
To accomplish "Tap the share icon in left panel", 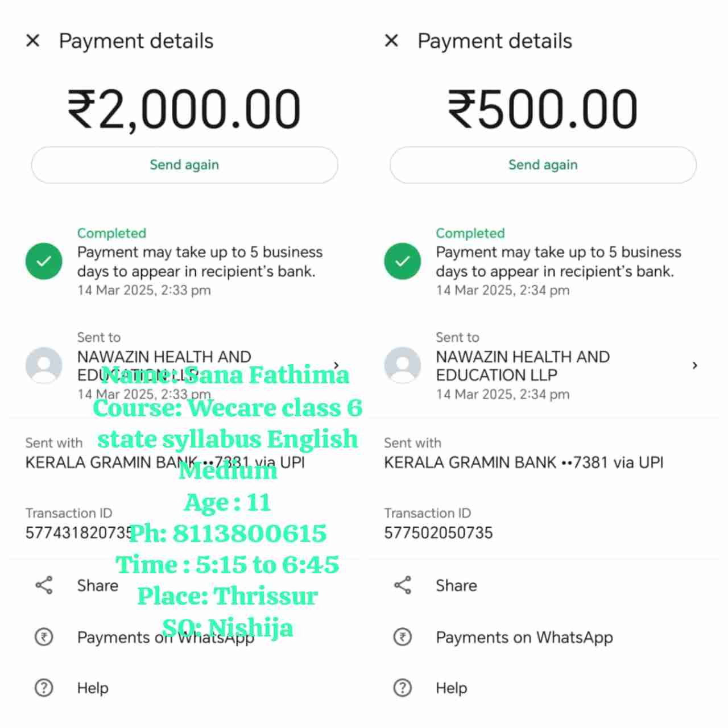I will (x=44, y=585).
